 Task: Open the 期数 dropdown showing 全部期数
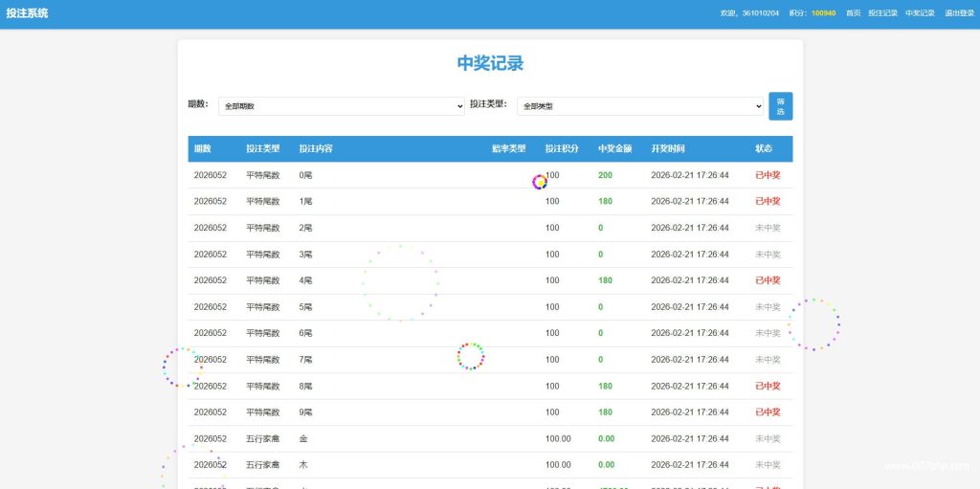342,106
